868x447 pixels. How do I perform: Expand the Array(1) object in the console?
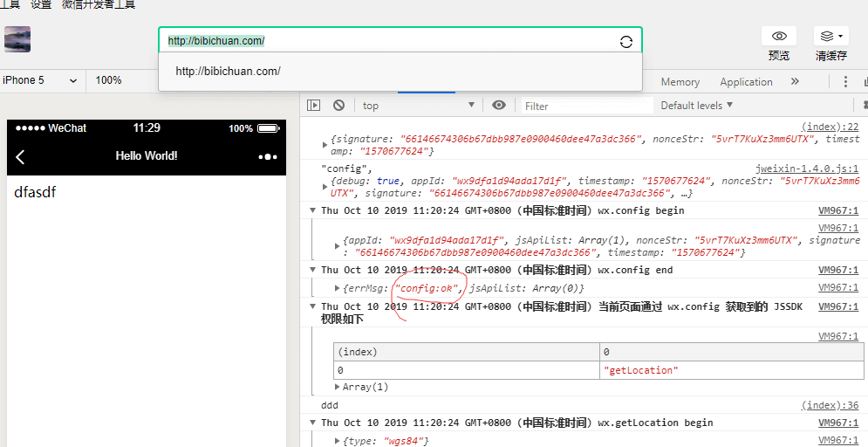tap(338, 387)
